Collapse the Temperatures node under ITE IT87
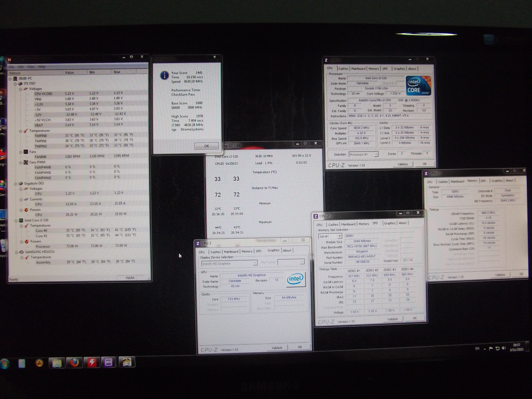The image size is (532, 399). pos(21,131)
